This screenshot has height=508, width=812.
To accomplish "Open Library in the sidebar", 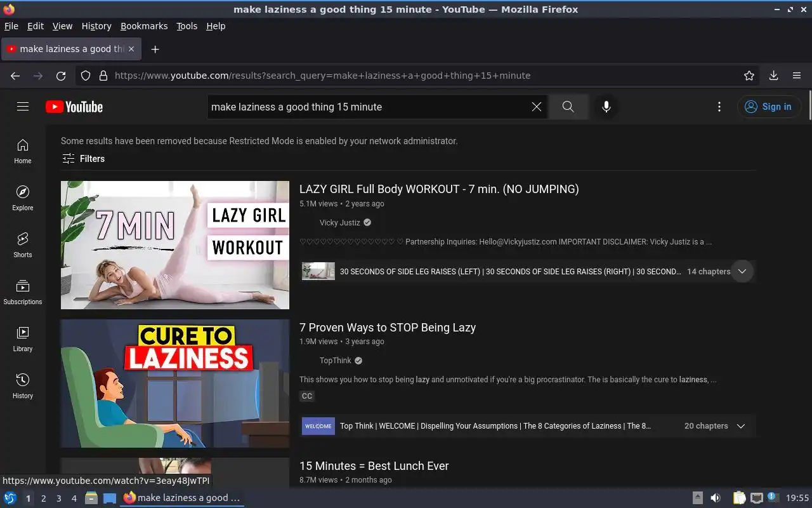I will [x=23, y=340].
